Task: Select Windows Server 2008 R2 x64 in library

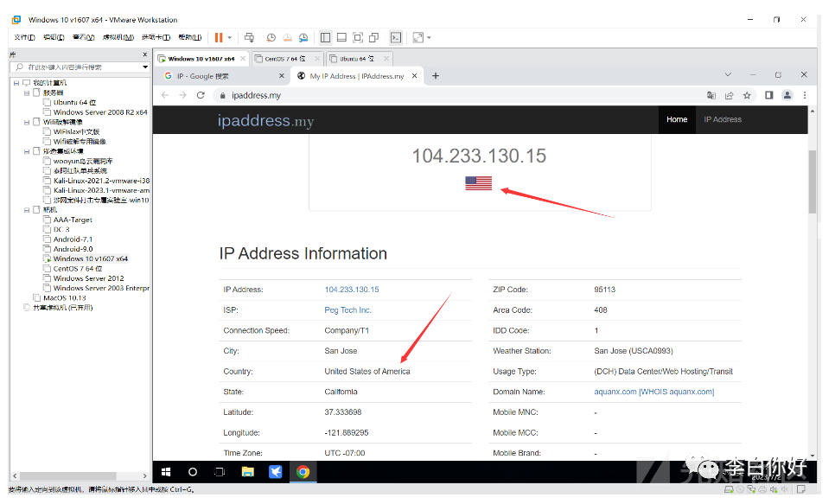Action: (100, 112)
